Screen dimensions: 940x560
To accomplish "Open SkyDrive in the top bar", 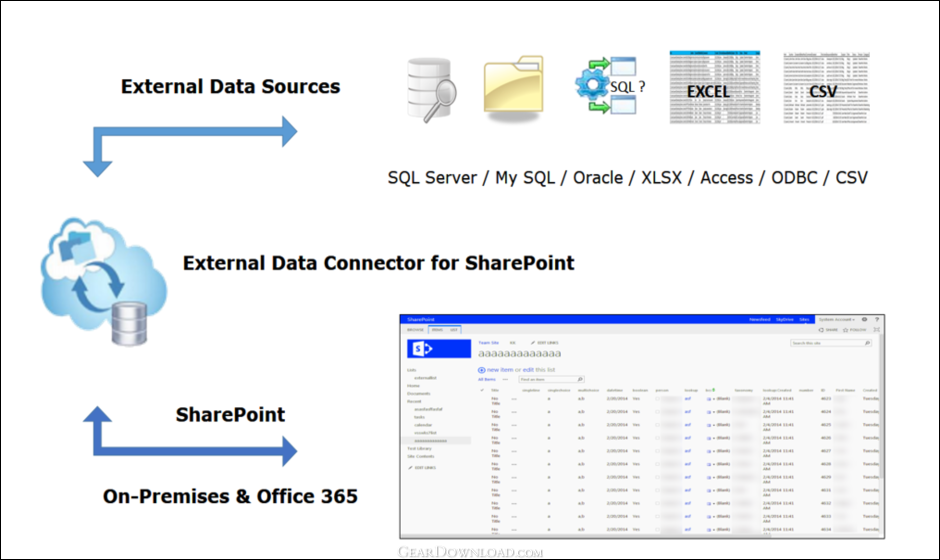I will point(785,320).
